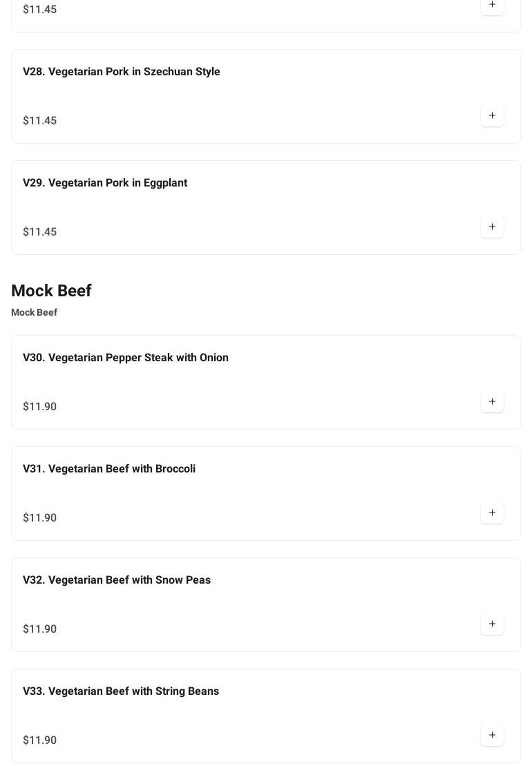The height and width of the screenshot is (766, 532).
Task: Click the $11.45 price of V28 Szechuan Pork
Action: 40,121
